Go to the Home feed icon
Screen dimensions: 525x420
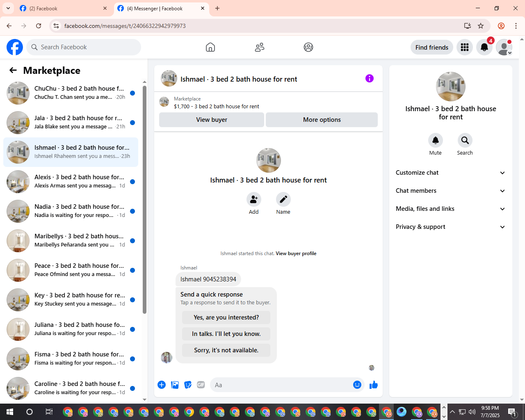click(x=210, y=47)
